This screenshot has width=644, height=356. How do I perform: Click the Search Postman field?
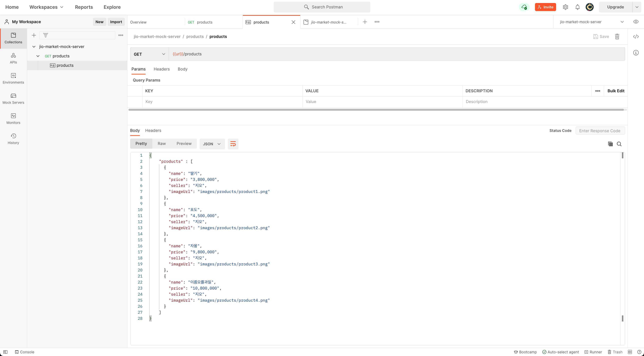[322, 7]
